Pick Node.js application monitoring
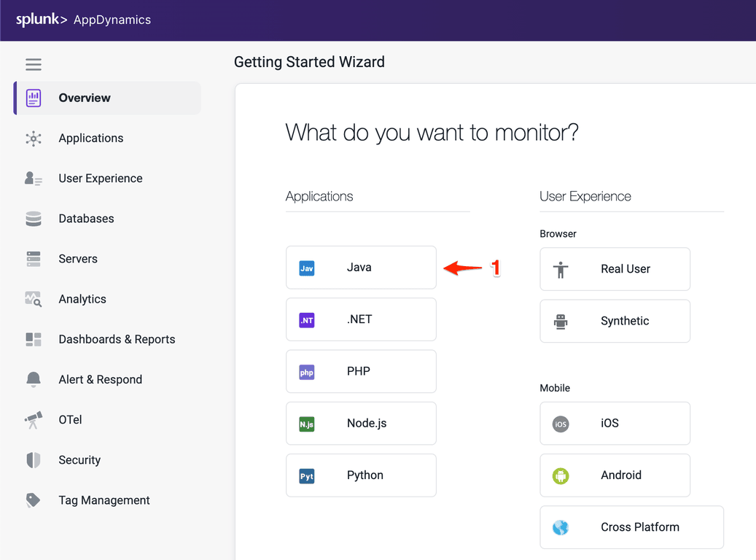Image resolution: width=756 pixels, height=560 pixels. (361, 423)
